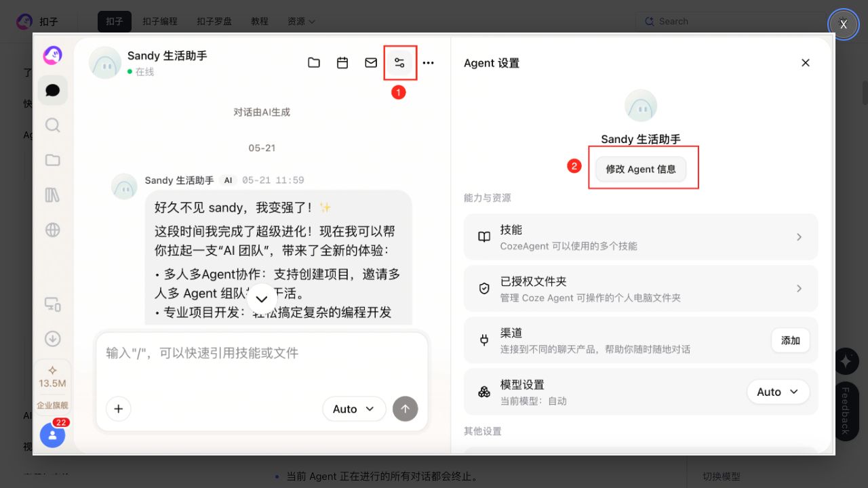Screen dimensions: 868x488
Task: Close the image preview with X button
Action: pyautogui.click(x=844, y=24)
